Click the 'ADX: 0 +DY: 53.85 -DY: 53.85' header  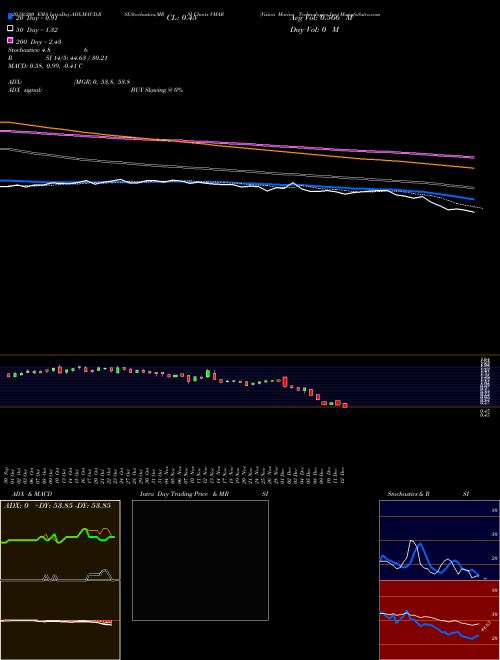58,505
